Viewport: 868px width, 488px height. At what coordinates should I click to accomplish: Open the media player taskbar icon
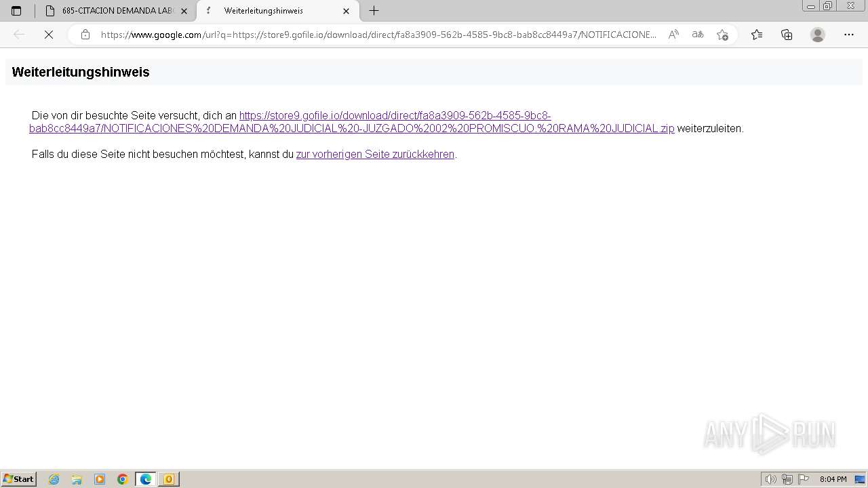(x=100, y=479)
